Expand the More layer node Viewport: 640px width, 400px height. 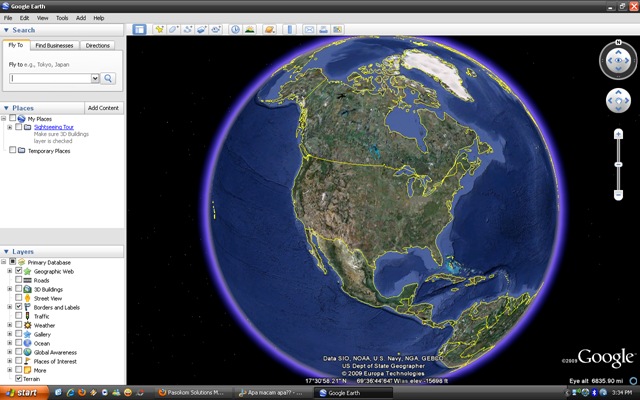(10, 370)
